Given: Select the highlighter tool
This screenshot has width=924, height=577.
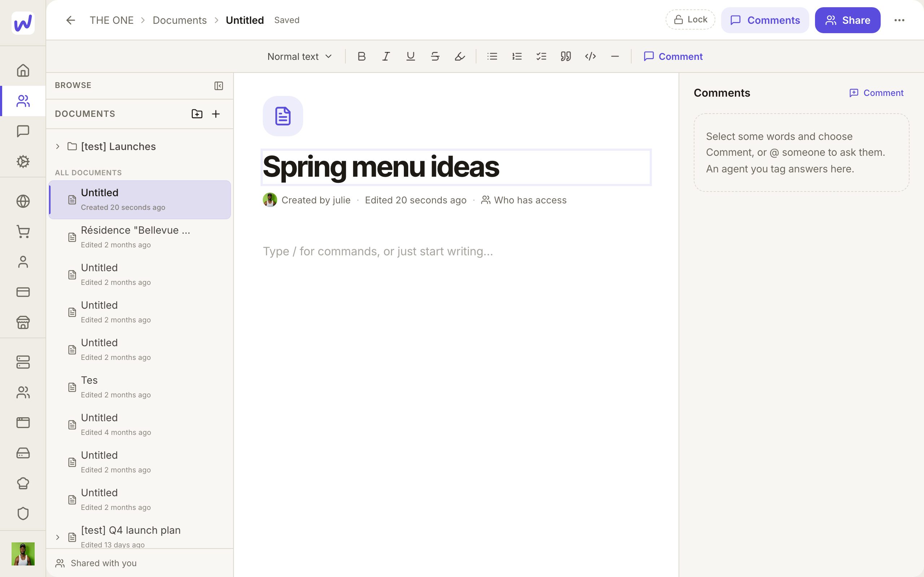Looking at the screenshot, I should tap(460, 57).
